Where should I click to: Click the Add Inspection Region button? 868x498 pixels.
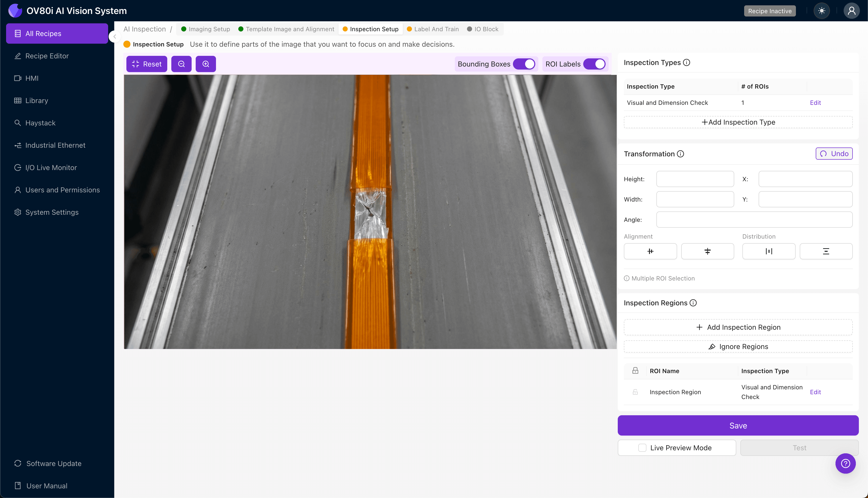(738, 327)
